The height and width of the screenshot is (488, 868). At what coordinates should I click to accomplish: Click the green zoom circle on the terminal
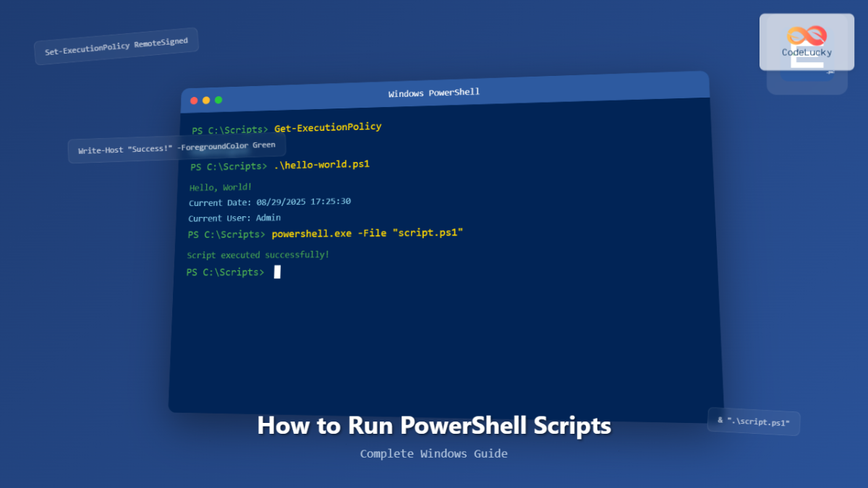[218, 100]
